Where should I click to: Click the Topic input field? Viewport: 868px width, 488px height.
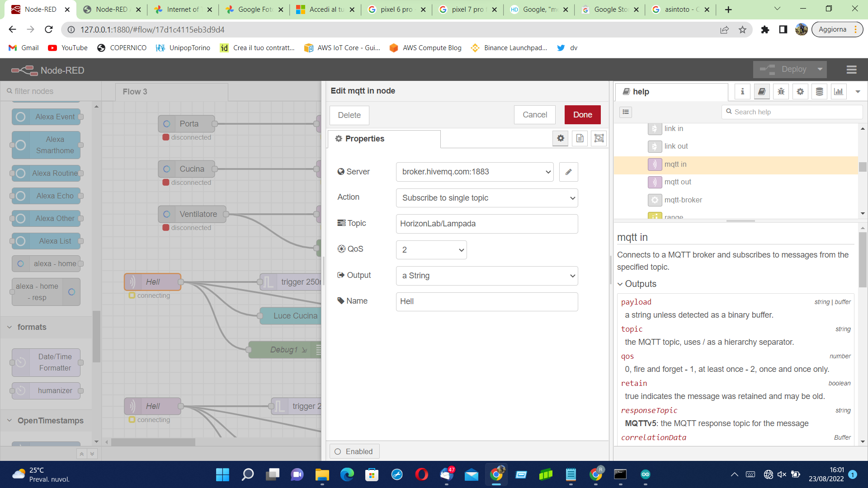tap(486, 224)
